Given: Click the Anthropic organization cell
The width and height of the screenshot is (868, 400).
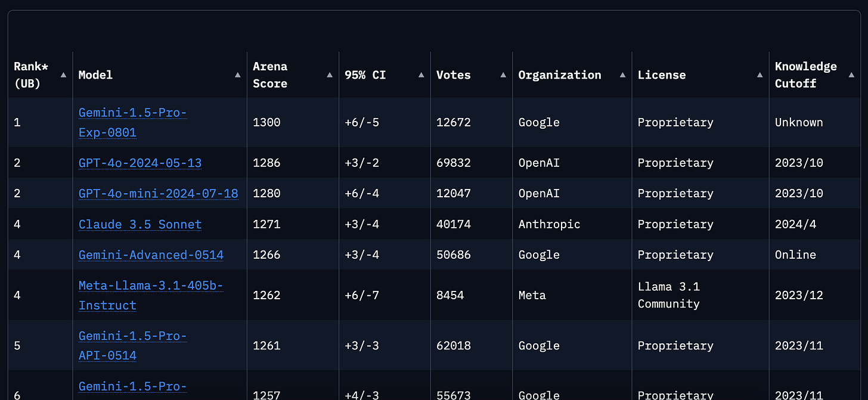Looking at the screenshot, I should pyautogui.click(x=549, y=224).
